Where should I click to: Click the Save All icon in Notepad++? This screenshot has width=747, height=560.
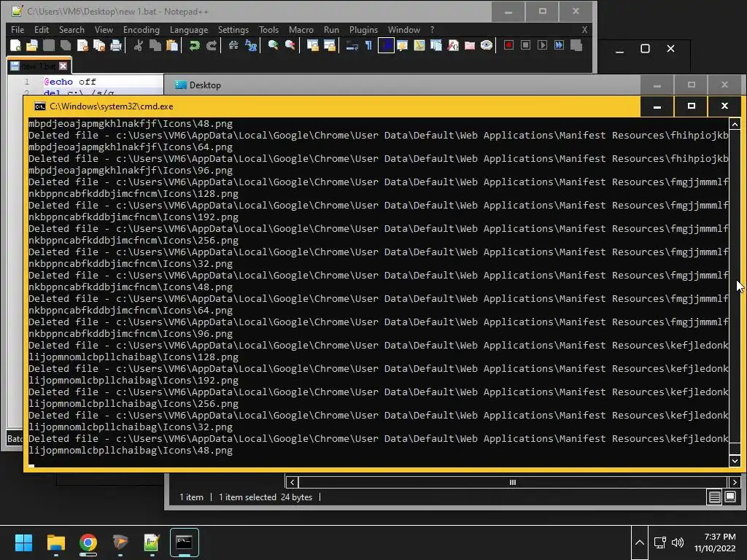pos(65,46)
